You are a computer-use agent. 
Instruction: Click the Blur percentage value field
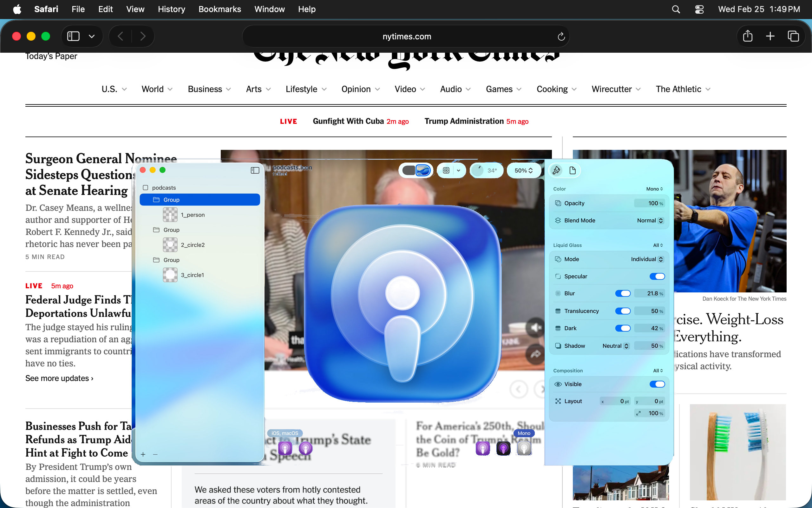click(x=649, y=293)
